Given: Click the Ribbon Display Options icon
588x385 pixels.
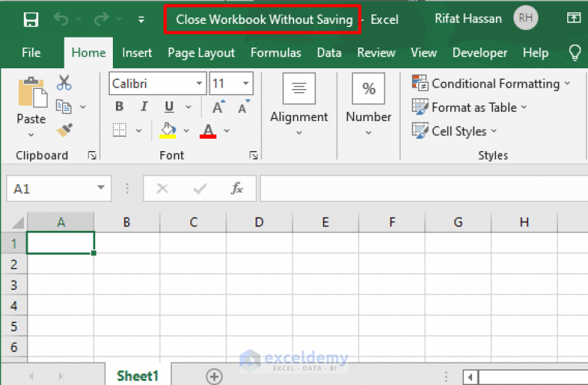Looking at the screenshot, I should [x=573, y=18].
